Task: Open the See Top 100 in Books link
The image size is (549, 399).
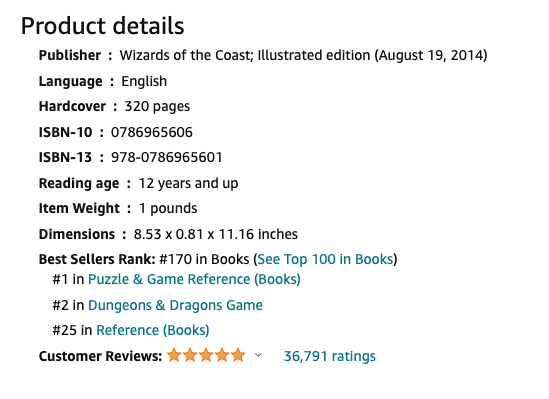Action: 325,259
